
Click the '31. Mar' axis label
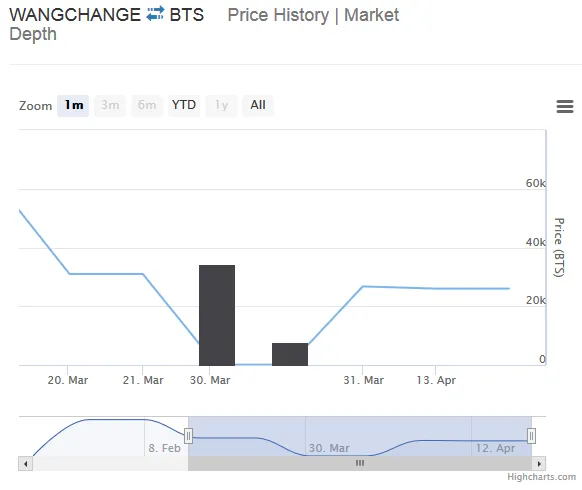pos(363,380)
